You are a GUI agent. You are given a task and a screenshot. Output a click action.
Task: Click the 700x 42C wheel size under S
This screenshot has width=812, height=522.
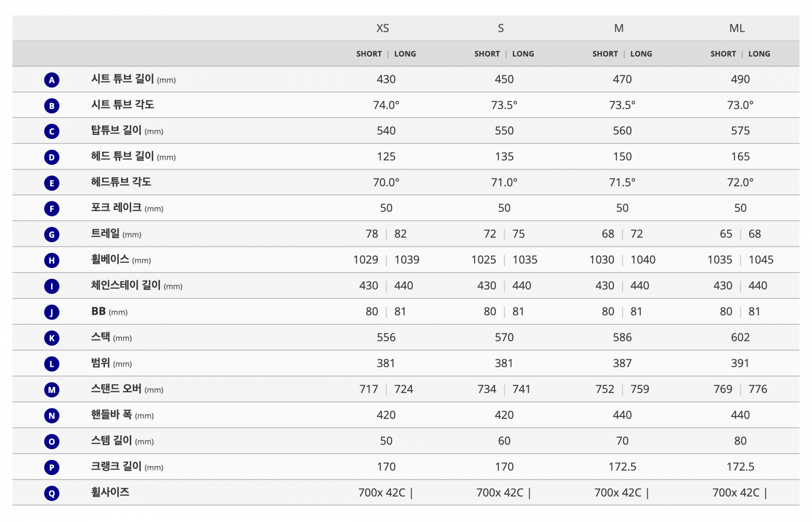[500, 492]
